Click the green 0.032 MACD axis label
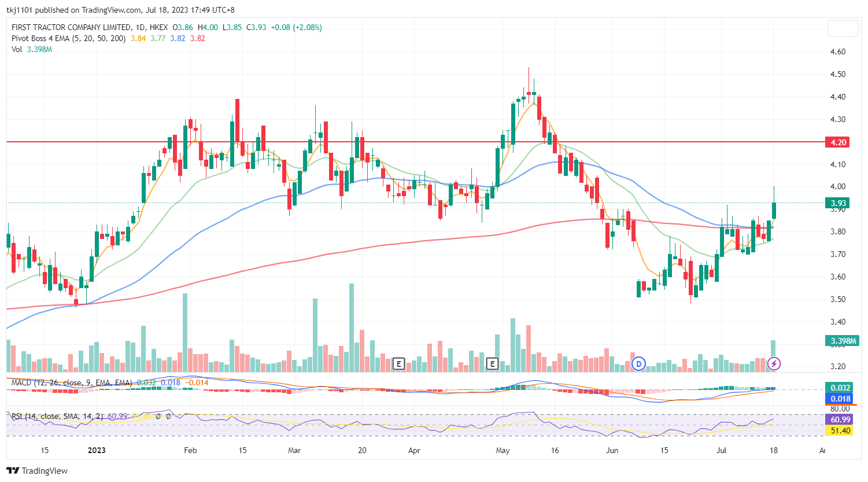 [x=840, y=388]
